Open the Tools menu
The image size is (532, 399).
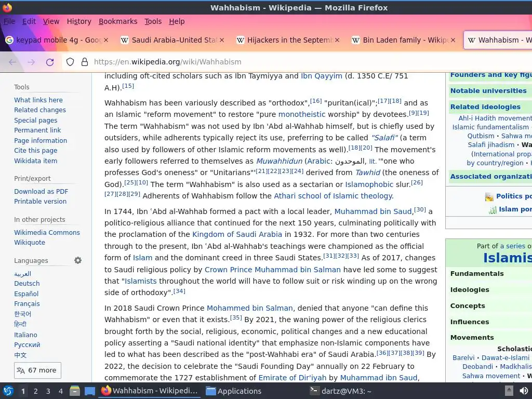(153, 21)
